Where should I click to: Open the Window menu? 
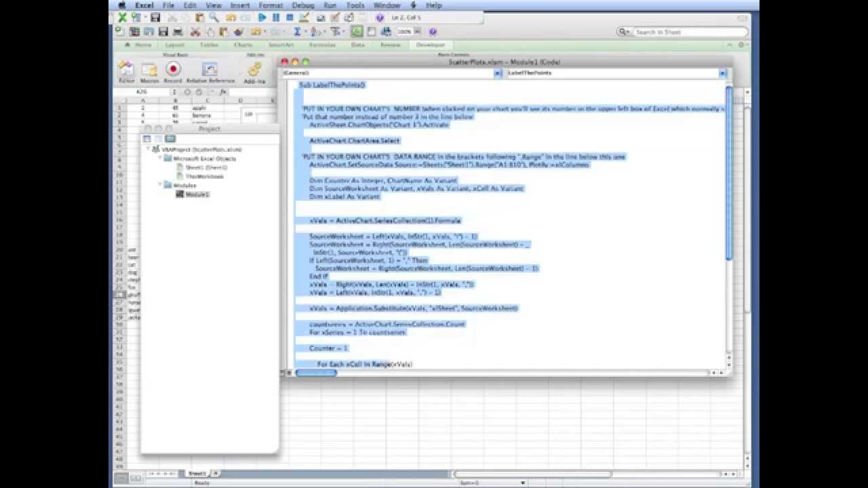coord(387,5)
